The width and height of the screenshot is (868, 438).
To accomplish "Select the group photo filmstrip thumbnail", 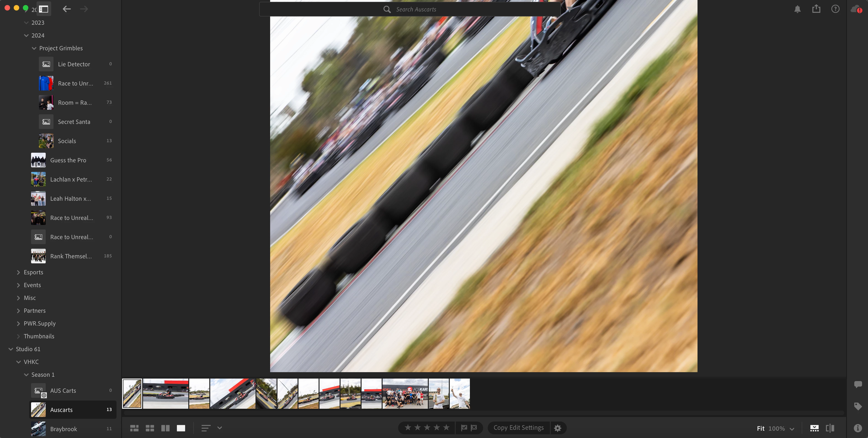I will tap(405, 393).
